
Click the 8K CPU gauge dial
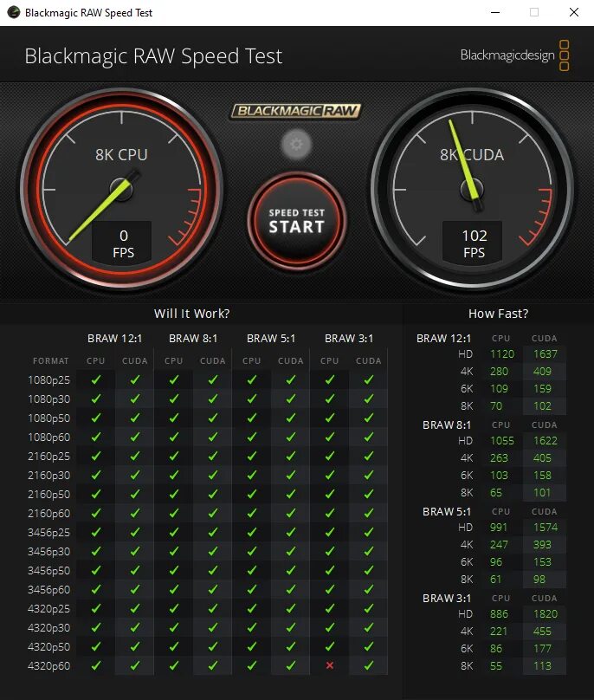[121, 189]
